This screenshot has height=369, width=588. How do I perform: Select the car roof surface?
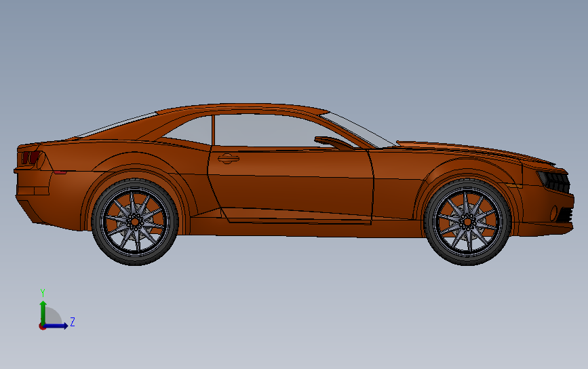coord(242,108)
